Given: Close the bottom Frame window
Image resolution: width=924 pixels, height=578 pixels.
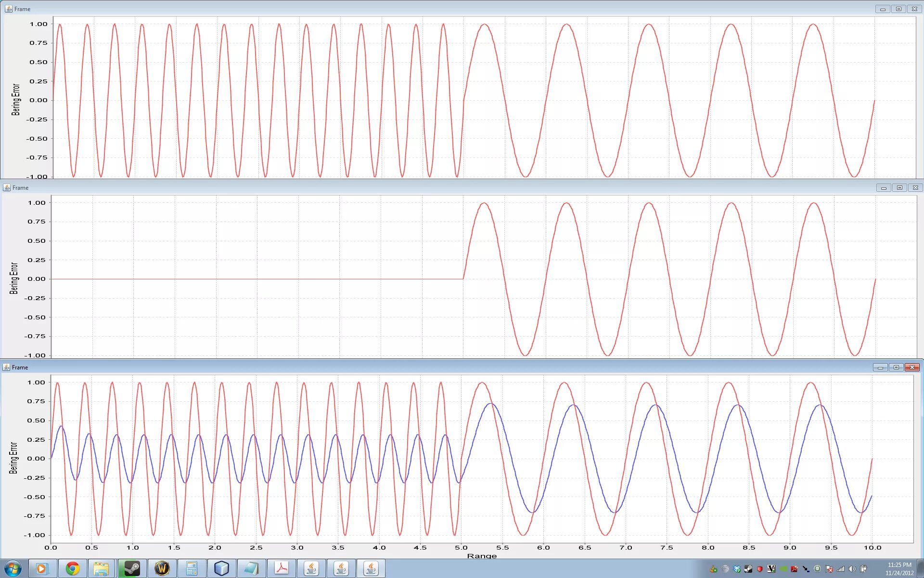Looking at the screenshot, I should [911, 368].
